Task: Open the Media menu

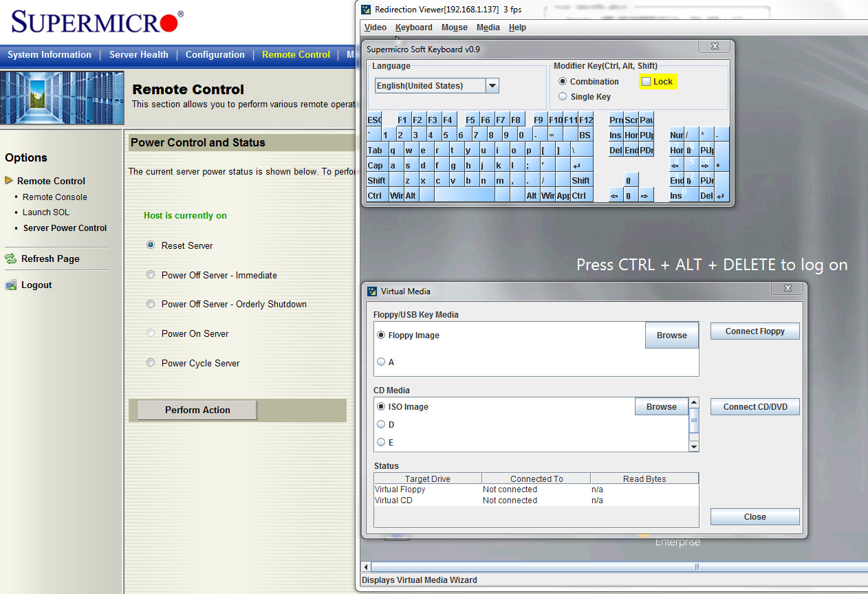Action: 488,27
